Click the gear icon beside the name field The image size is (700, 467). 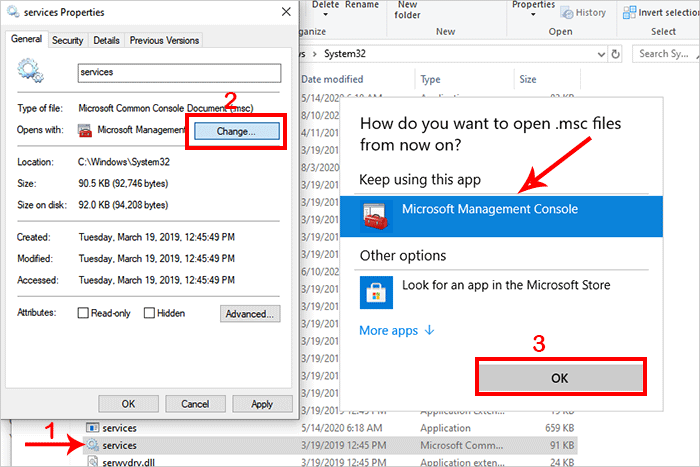[30, 71]
